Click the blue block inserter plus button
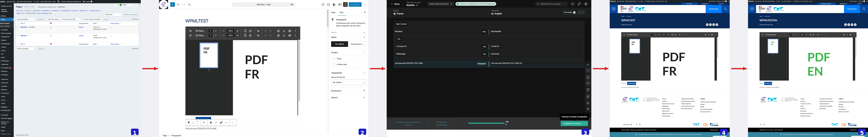 [172, 5]
